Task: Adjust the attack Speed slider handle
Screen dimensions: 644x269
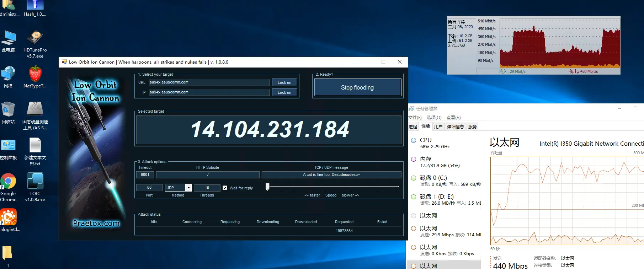Action: (267, 187)
